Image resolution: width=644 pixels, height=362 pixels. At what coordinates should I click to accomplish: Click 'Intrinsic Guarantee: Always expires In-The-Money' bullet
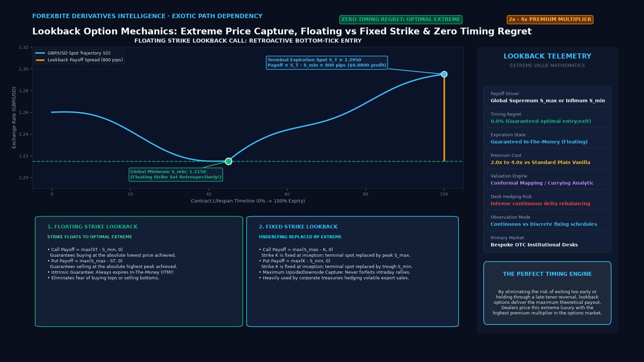coord(110,272)
